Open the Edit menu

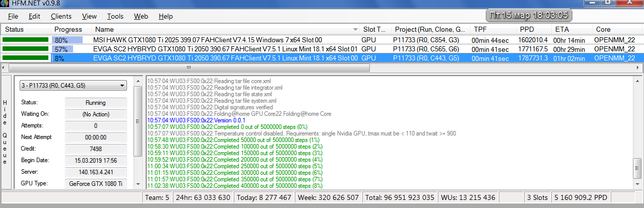[34, 17]
